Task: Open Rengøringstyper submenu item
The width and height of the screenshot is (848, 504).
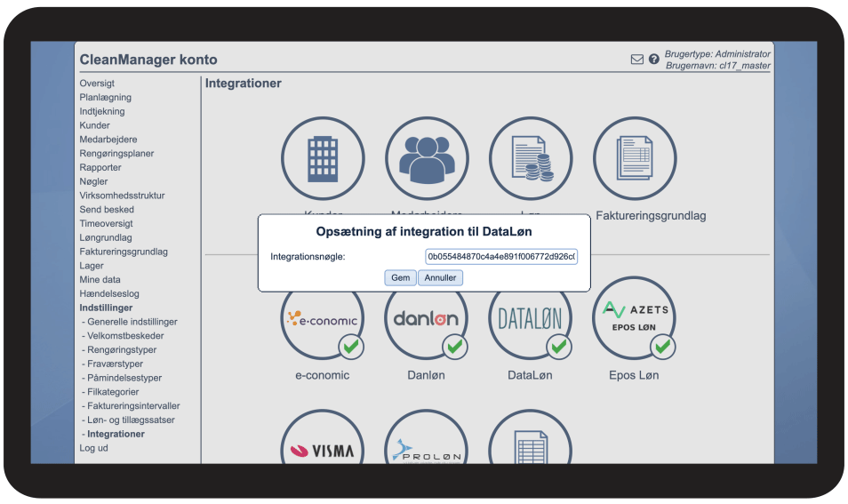Action: click(122, 350)
